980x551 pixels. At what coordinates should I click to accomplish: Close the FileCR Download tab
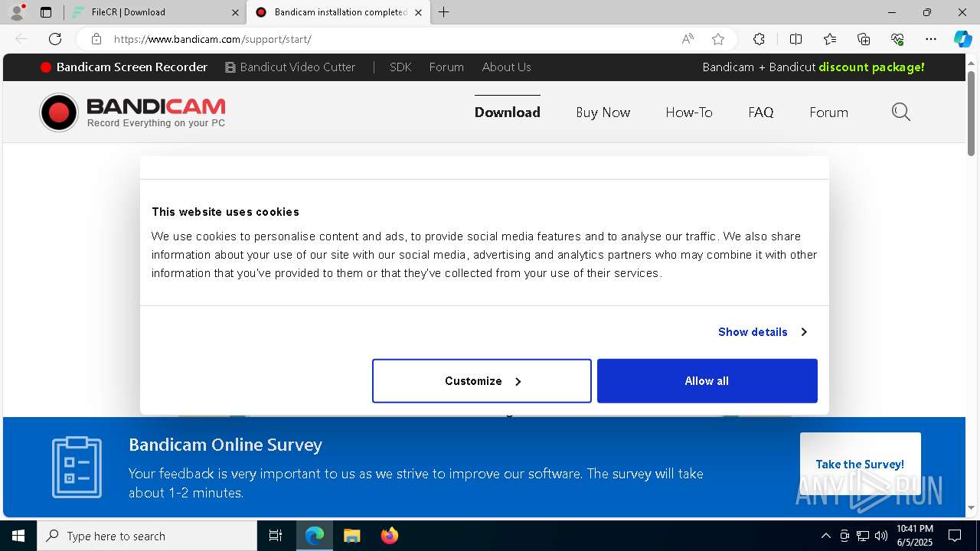point(235,12)
